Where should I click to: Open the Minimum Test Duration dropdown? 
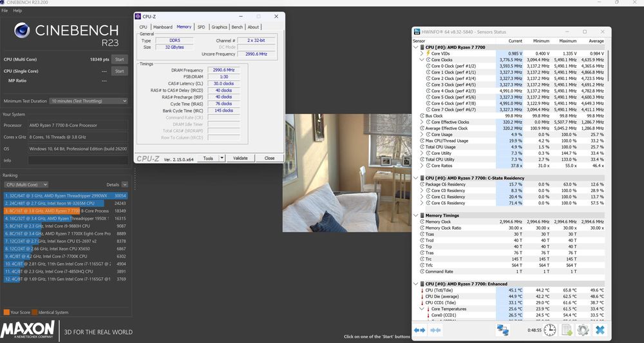click(88, 101)
